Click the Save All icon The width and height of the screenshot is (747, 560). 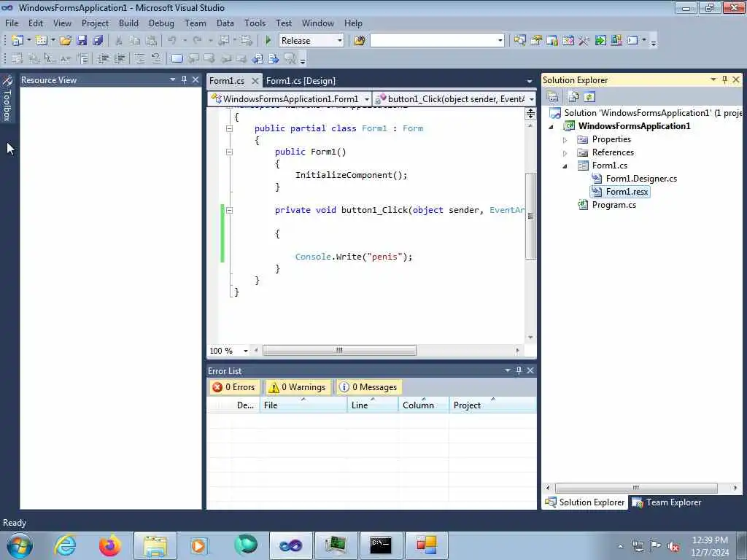coord(98,41)
